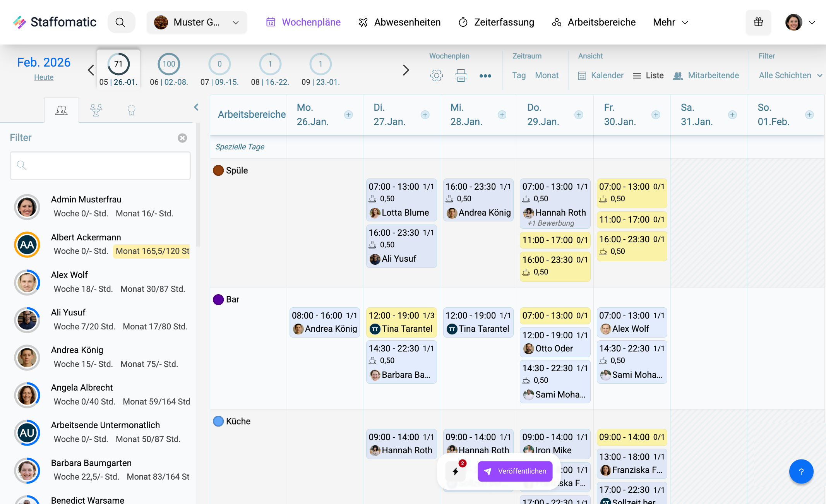Open the Alle Schichten filter dropdown
The width and height of the screenshot is (826, 504).
790,75
